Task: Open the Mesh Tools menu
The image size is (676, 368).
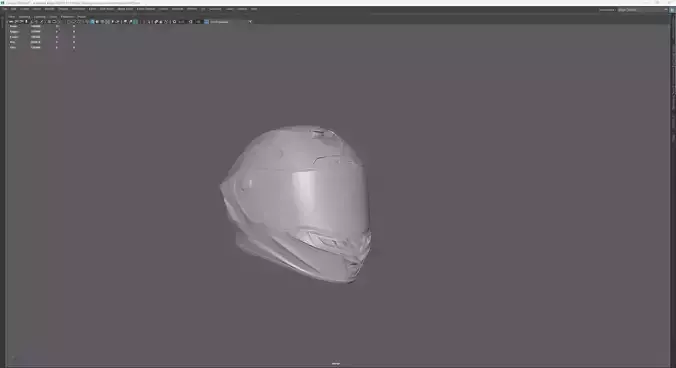Action: click(125, 9)
